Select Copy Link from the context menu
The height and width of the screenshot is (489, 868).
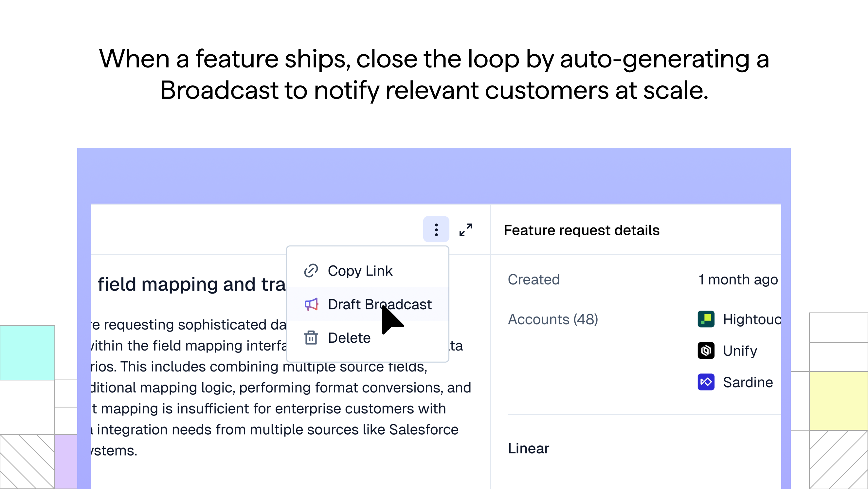[360, 270]
